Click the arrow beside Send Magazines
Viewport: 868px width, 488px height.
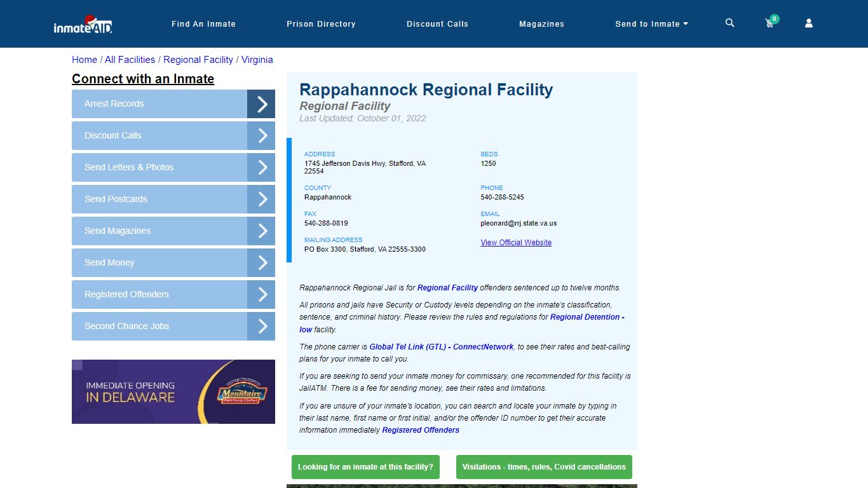261,231
